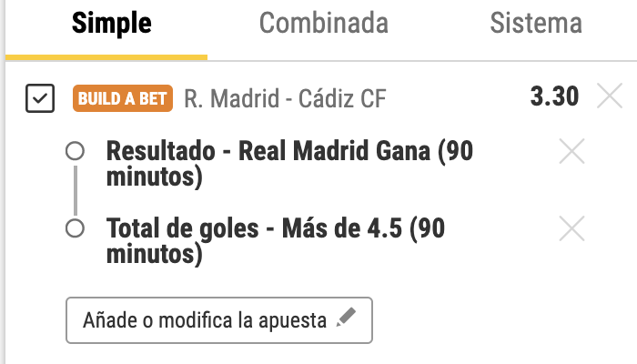Click the Total de goles - Más de 4.5 text

(x=276, y=241)
